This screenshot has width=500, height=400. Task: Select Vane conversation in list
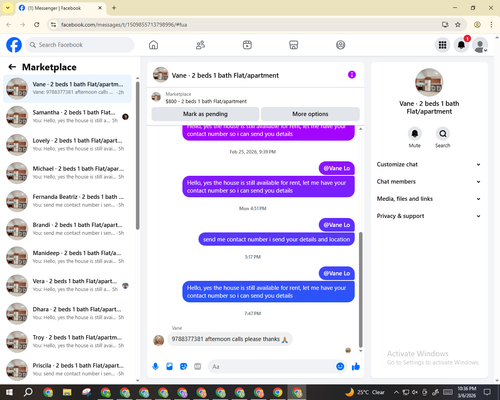(x=67, y=88)
